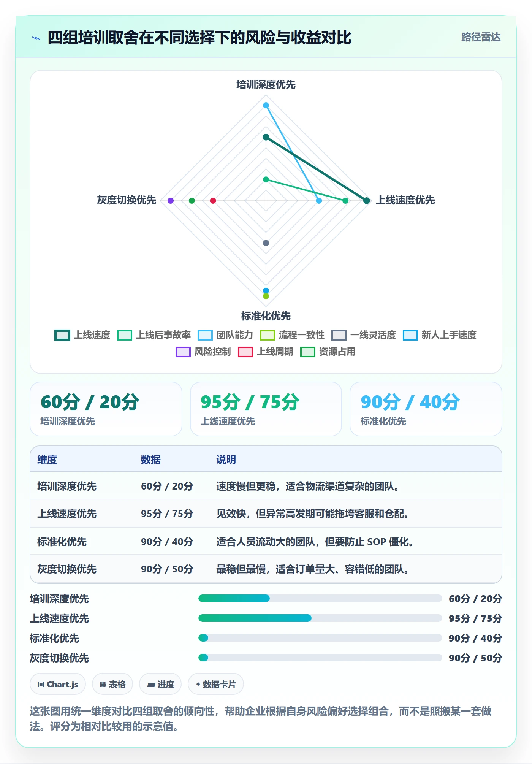Image resolution: width=532 pixels, height=764 pixels.
Task: Click 灰度切换优先 in the table
Action: point(67,569)
